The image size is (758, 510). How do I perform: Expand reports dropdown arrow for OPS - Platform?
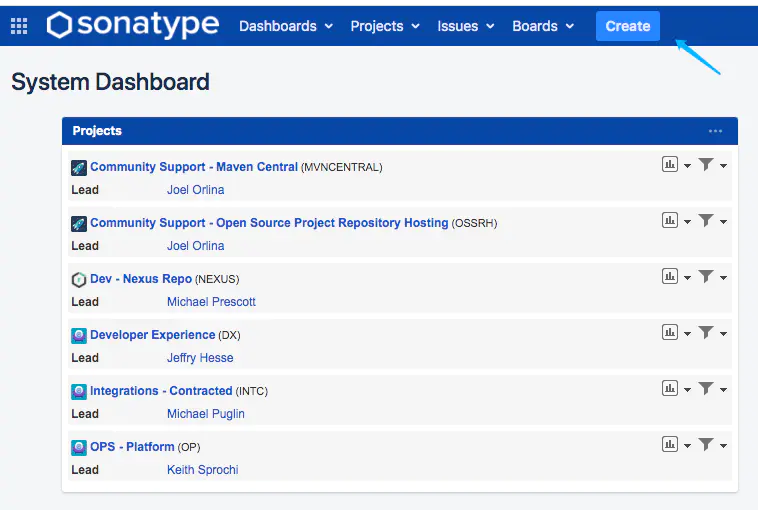tap(687, 446)
